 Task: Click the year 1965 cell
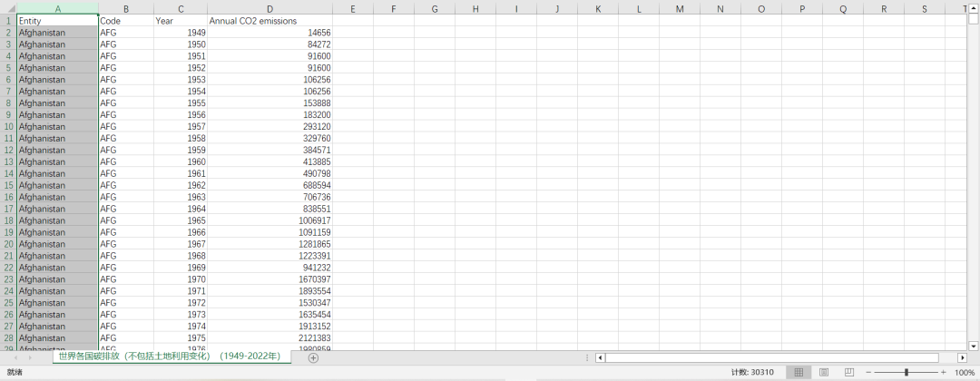(x=181, y=220)
